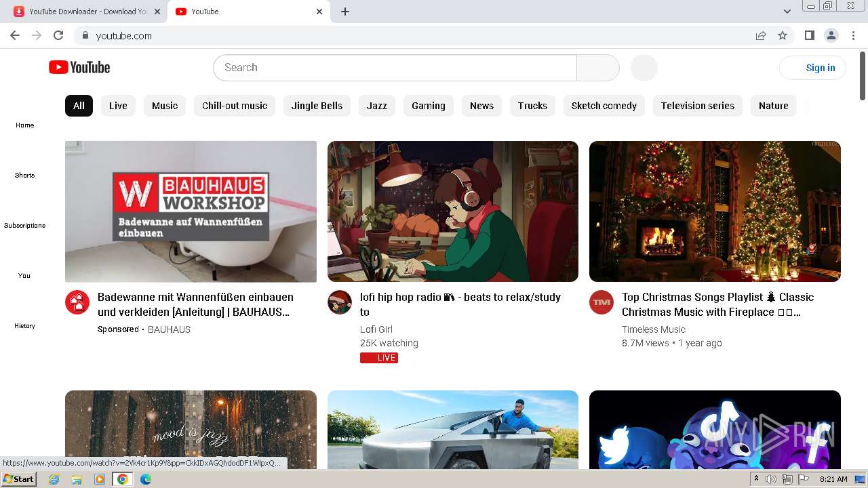Screen dimensions: 868x488
Task: Select the Trucks filter chip
Action: 532,106
